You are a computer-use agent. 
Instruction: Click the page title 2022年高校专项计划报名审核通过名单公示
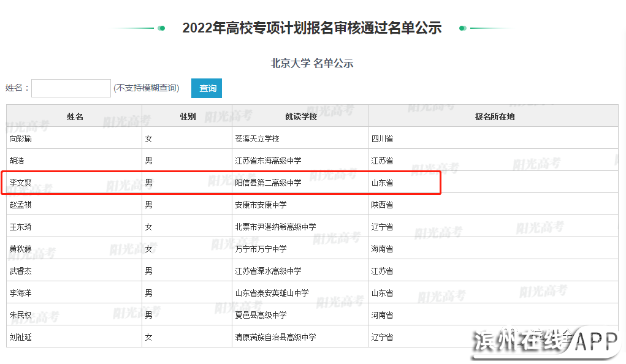tap(312, 28)
